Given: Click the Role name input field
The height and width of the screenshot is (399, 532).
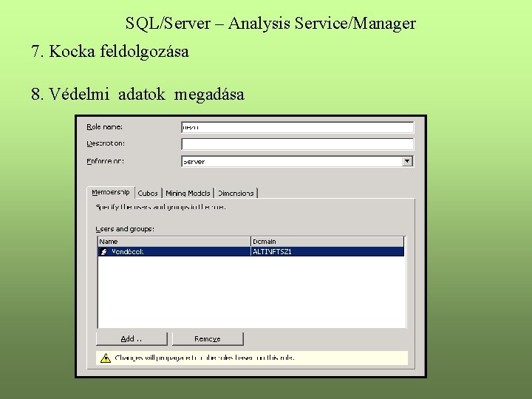Looking at the screenshot, I should (x=298, y=127).
